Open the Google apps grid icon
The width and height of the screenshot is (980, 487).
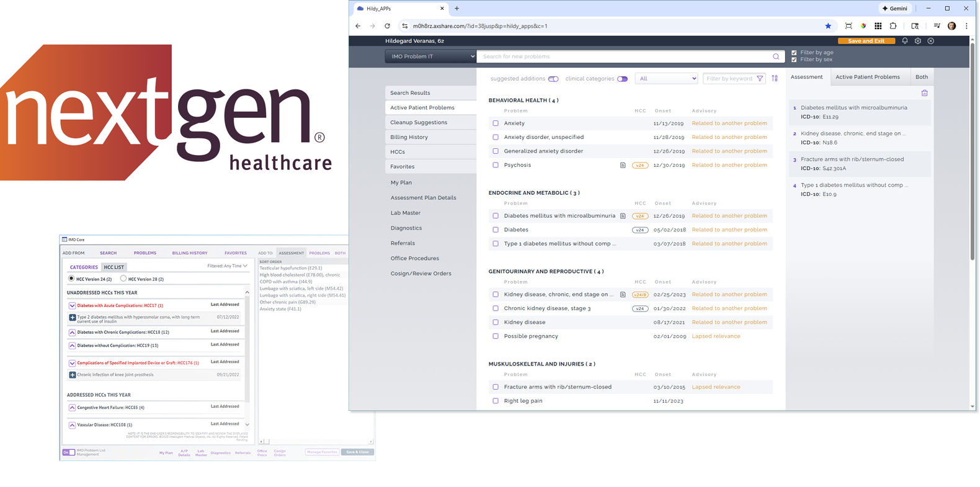pyautogui.click(x=878, y=26)
